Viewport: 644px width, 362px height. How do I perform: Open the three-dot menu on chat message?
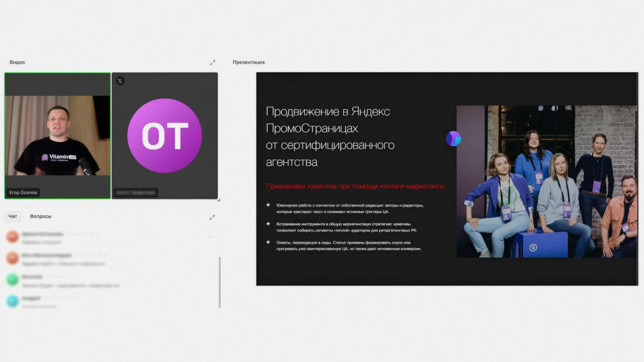tap(210, 237)
